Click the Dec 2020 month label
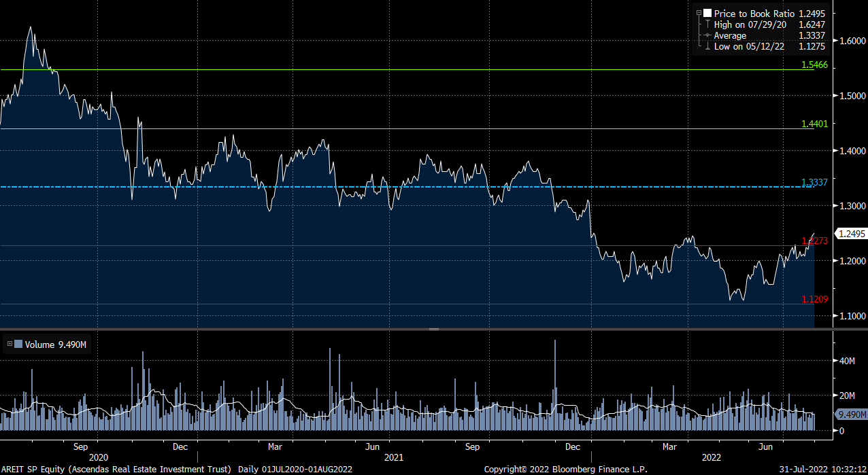Screen dimensions: 868x475 (x=180, y=447)
